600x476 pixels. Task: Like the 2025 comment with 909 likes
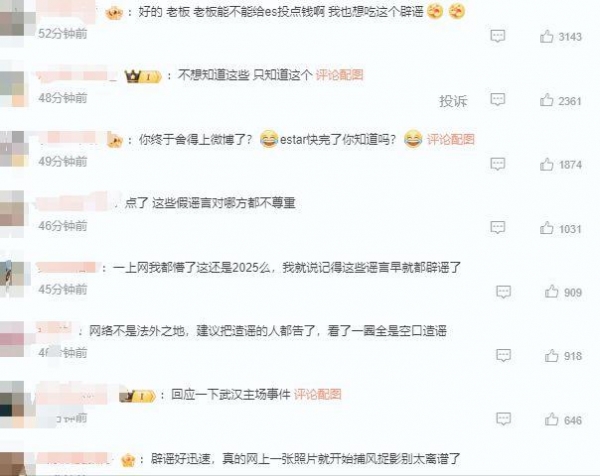coord(551,292)
